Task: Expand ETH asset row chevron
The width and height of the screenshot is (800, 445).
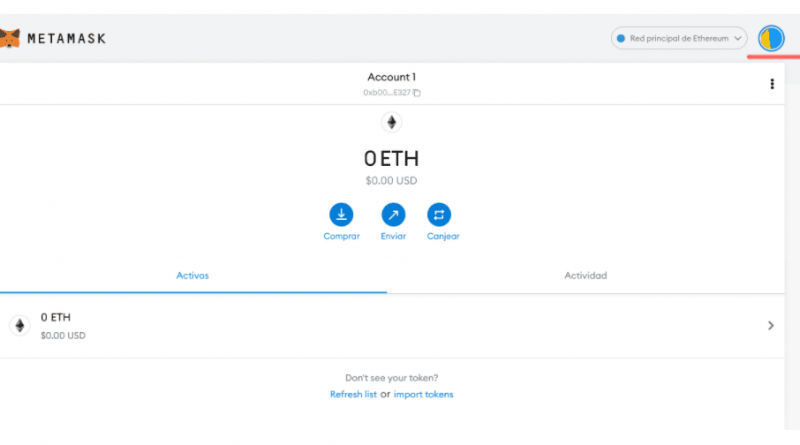Action: 770,325
